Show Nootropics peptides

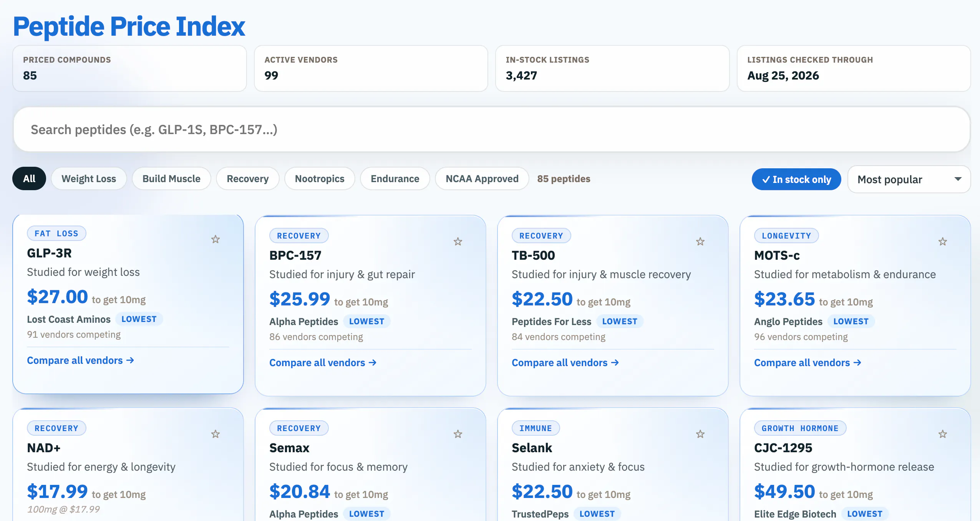click(x=320, y=179)
